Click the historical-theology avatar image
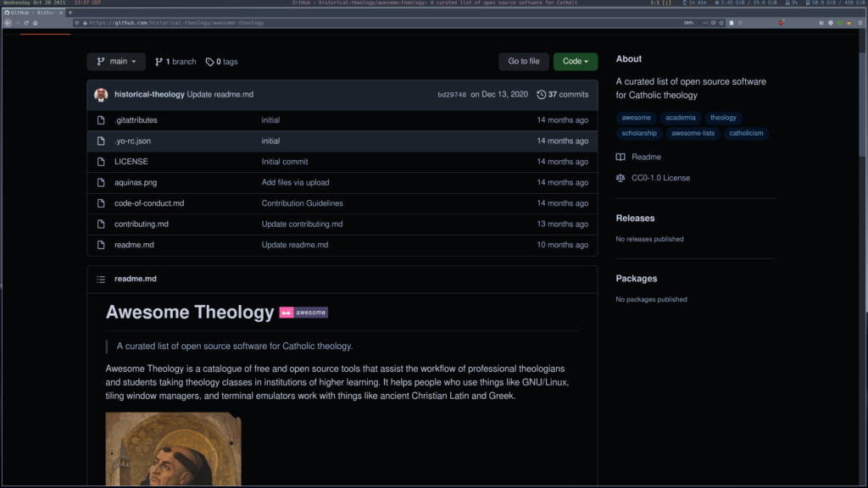The height and width of the screenshot is (488, 868). click(101, 95)
